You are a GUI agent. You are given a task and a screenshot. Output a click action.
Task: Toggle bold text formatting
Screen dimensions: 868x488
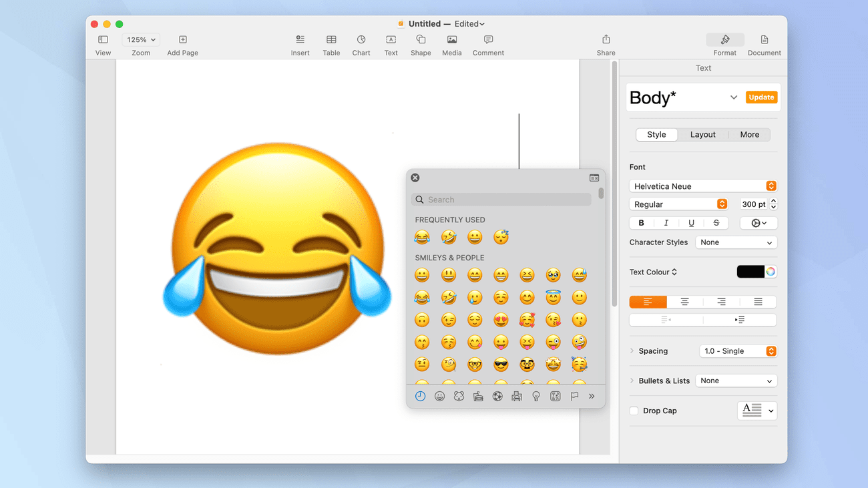(642, 223)
